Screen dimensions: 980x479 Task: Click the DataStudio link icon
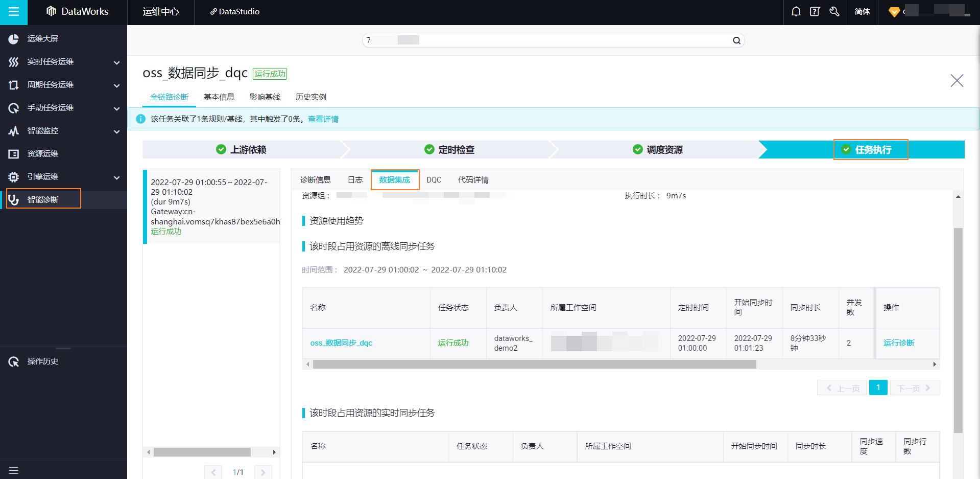213,12
